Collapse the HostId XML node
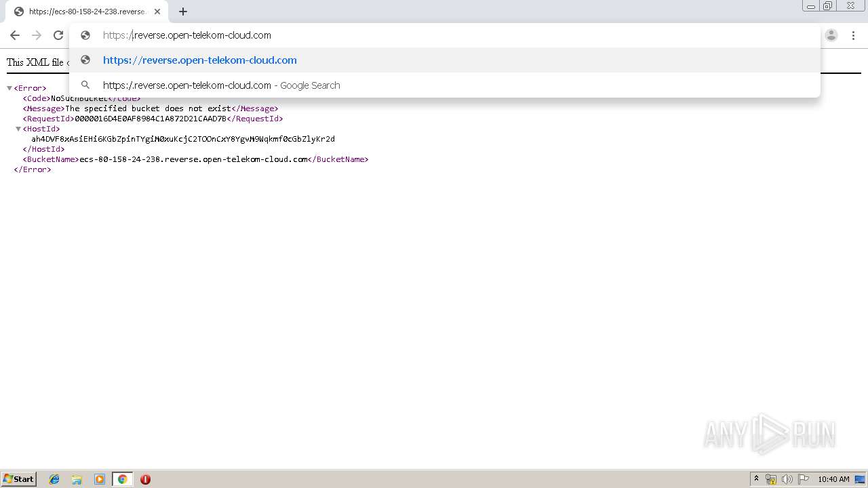868x488 pixels. click(18, 129)
